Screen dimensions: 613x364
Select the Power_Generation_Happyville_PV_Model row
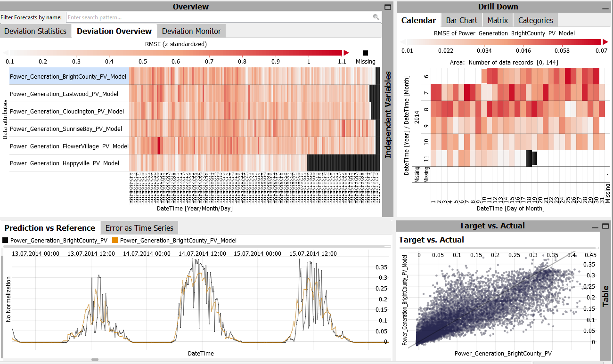(64, 163)
